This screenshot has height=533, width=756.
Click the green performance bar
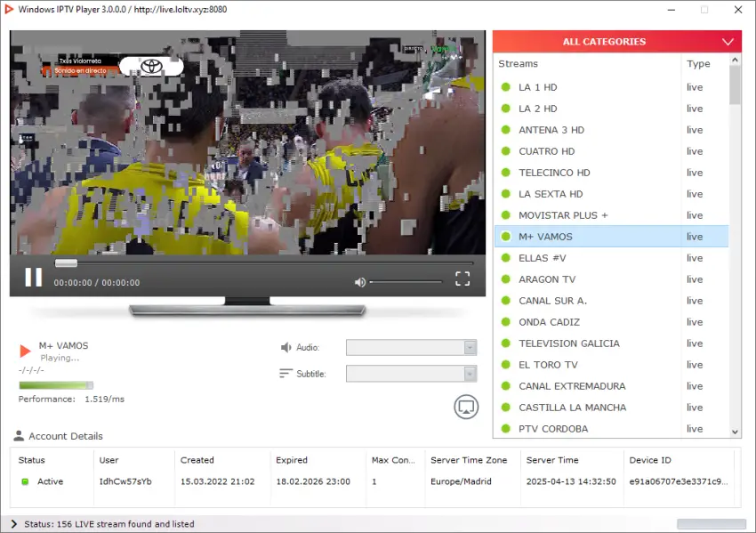pos(56,385)
